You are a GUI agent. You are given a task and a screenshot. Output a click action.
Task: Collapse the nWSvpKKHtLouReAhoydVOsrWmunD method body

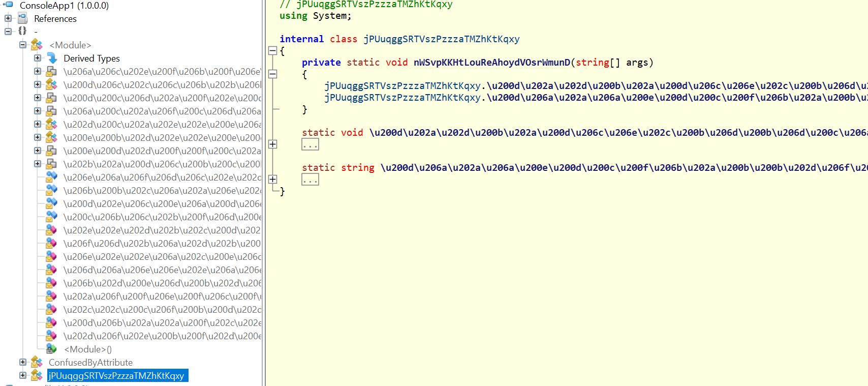(272, 74)
